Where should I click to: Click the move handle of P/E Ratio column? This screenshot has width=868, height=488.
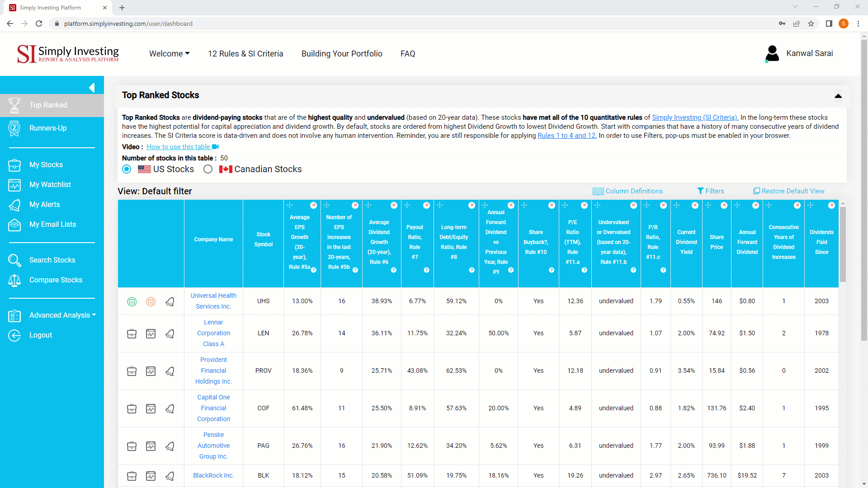(565, 205)
